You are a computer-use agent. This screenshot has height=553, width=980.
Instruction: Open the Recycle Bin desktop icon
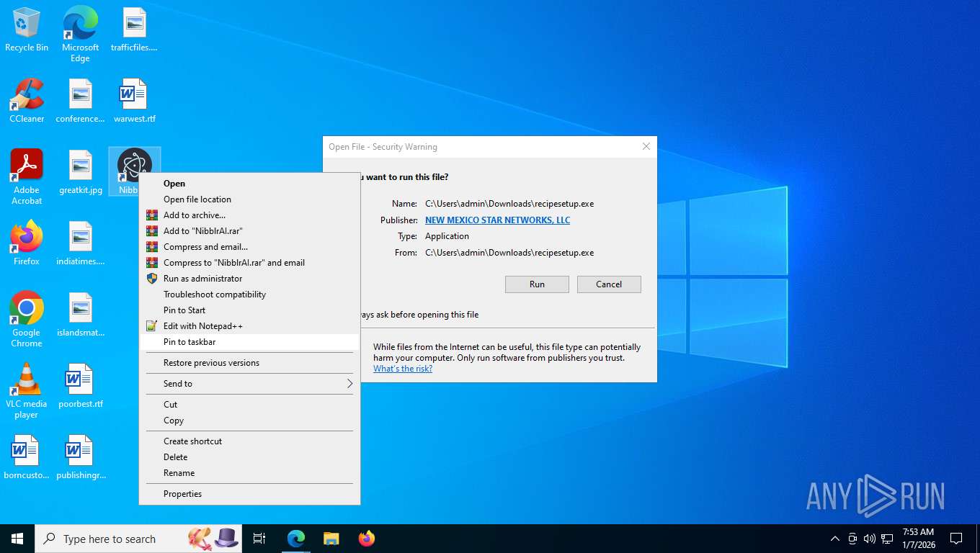pyautogui.click(x=27, y=30)
